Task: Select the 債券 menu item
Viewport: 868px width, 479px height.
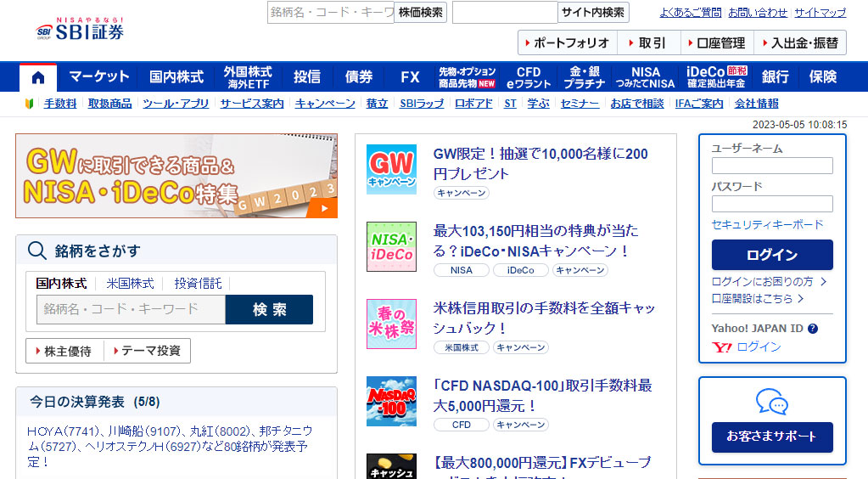Action: coord(359,77)
